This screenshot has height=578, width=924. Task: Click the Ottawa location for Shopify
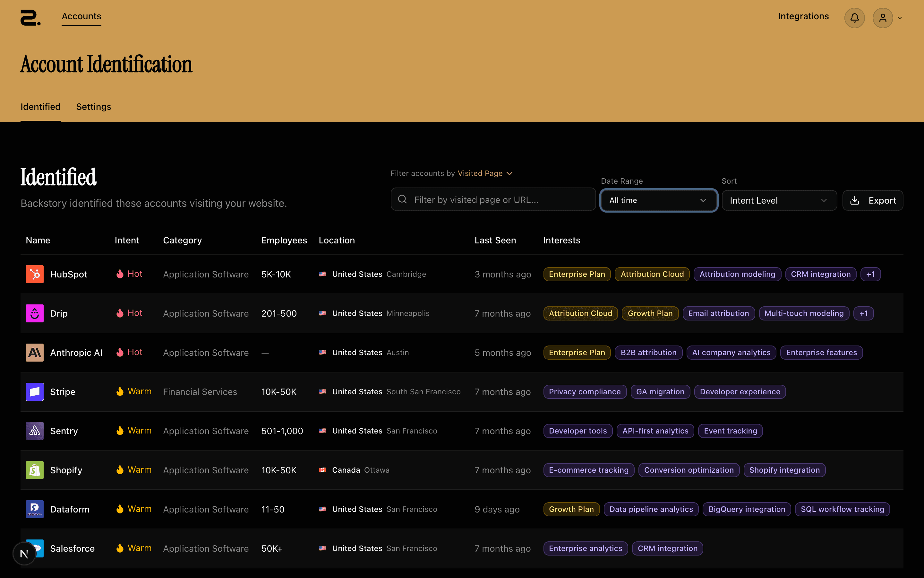[x=377, y=470]
